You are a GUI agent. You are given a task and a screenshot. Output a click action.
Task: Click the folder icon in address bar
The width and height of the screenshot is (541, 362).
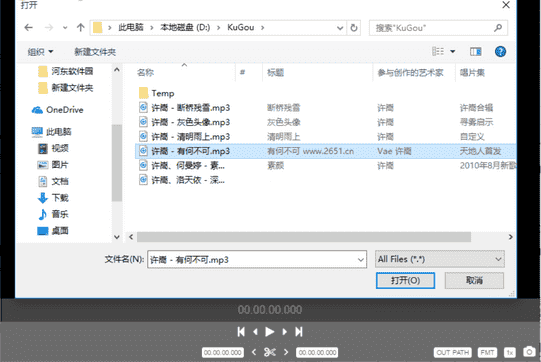[98, 28]
